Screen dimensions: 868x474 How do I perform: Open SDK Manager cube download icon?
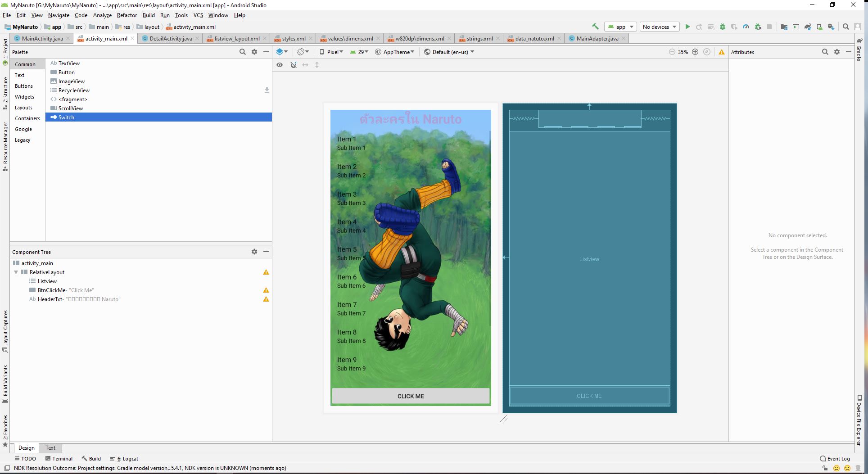point(831,27)
